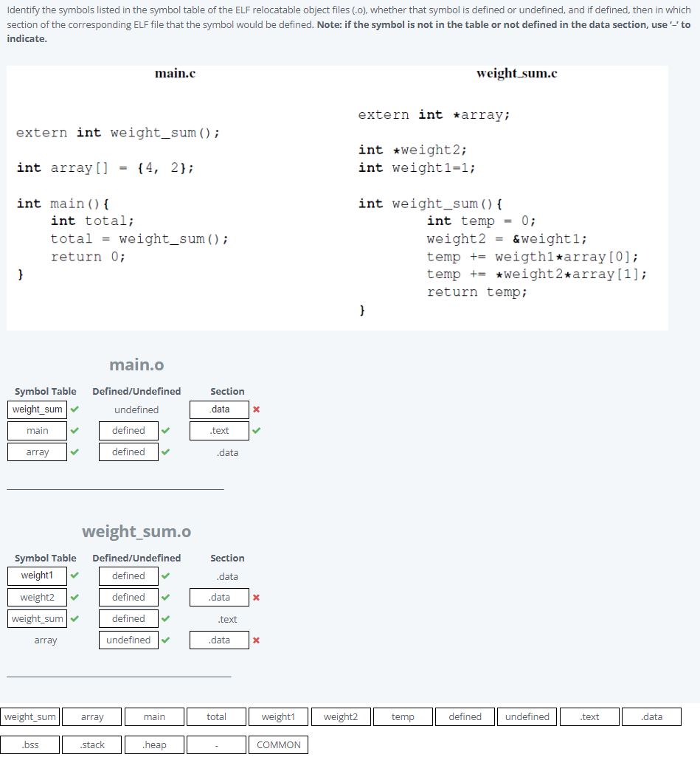Screen dimensions: 700x757
Task: Click the green check after weight1's defined box
Action: click(165, 575)
